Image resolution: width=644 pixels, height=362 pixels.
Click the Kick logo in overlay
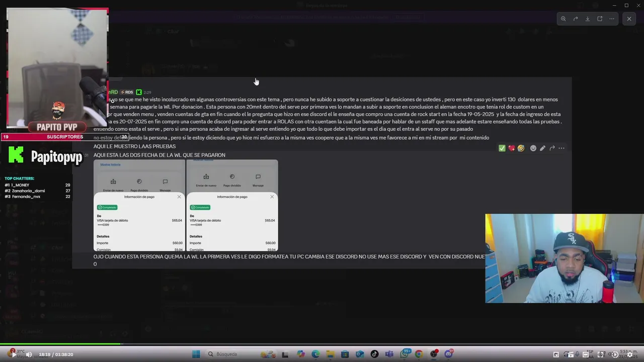(x=16, y=155)
